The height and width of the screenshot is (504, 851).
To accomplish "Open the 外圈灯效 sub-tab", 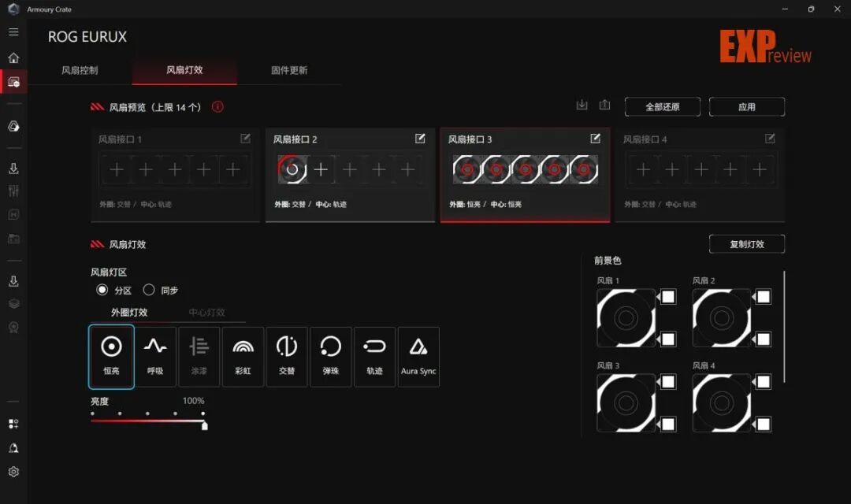I will (x=129, y=313).
